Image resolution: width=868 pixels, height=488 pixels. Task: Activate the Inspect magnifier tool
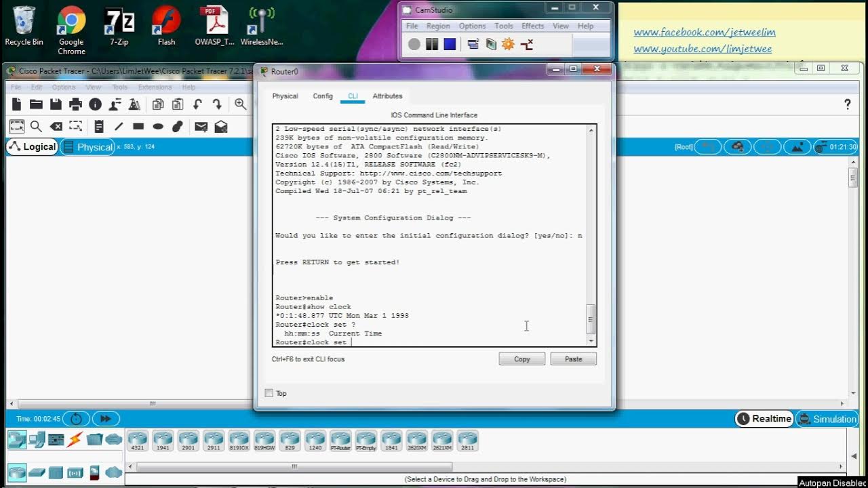pyautogui.click(x=36, y=127)
